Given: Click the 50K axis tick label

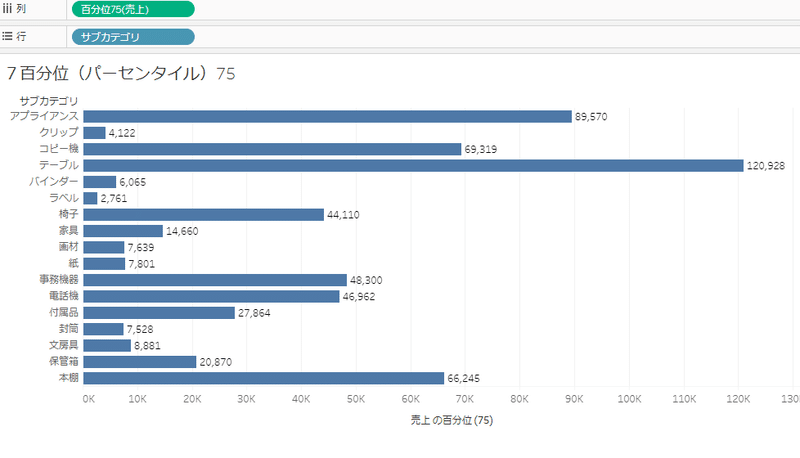Looking at the screenshot, I should tap(356, 399).
